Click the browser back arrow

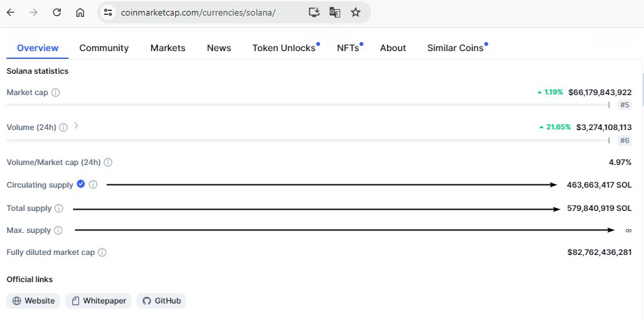[x=10, y=12]
